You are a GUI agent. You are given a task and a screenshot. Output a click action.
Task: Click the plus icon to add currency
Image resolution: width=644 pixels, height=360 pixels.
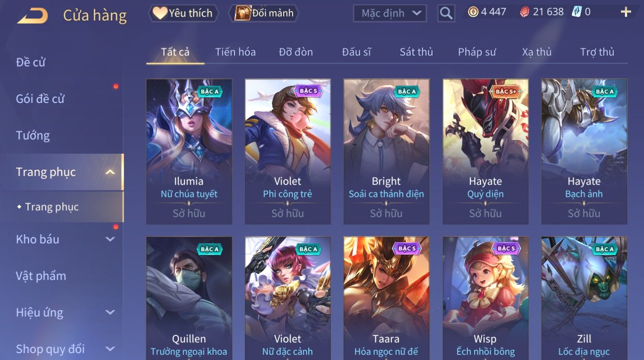click(626, 12)
